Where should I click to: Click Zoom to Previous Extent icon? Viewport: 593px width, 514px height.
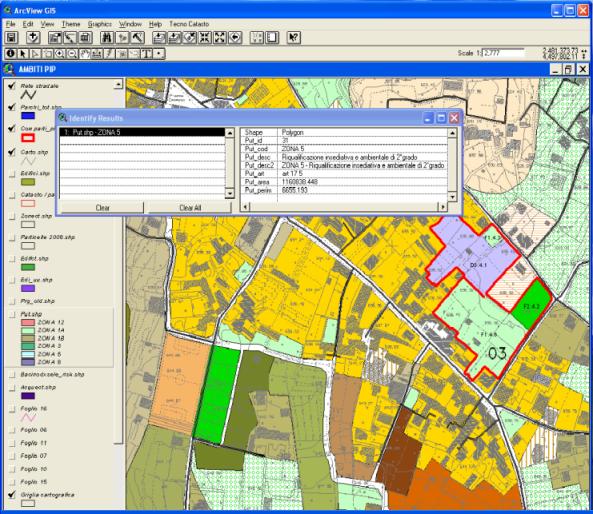click(235, 37)
